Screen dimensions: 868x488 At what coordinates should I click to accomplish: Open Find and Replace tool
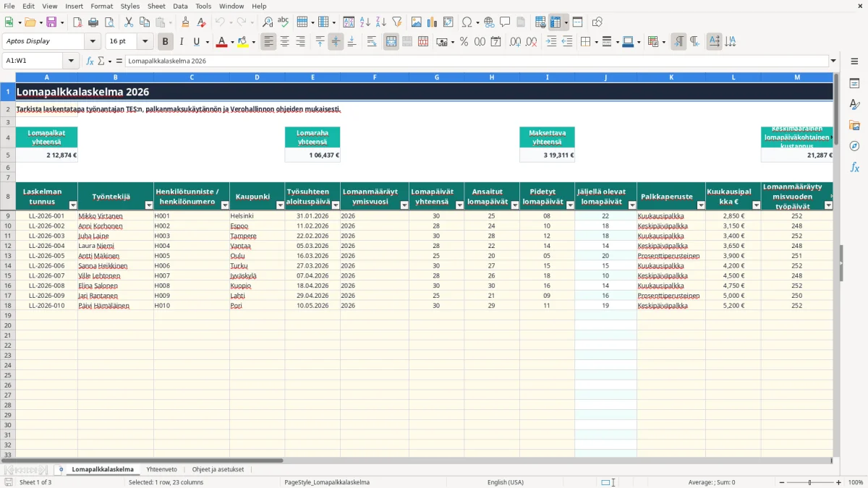[268, 22]
